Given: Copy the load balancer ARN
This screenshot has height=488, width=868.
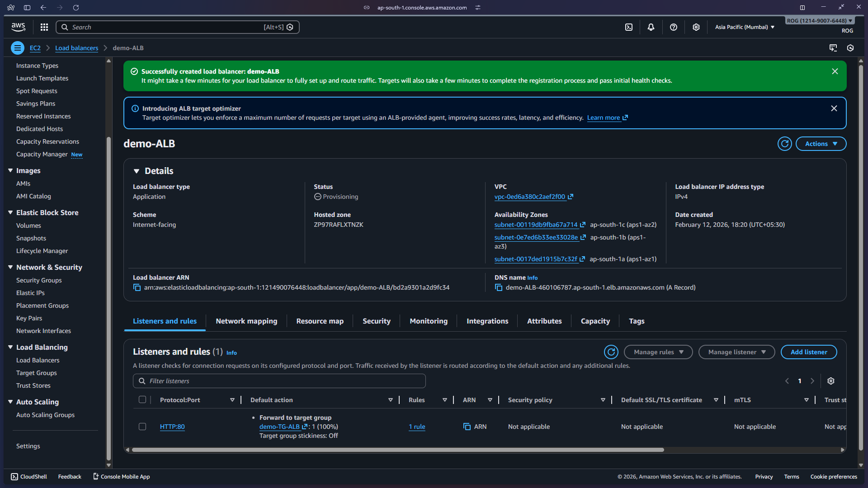Looking at the screenshot, I should [137, 287].
